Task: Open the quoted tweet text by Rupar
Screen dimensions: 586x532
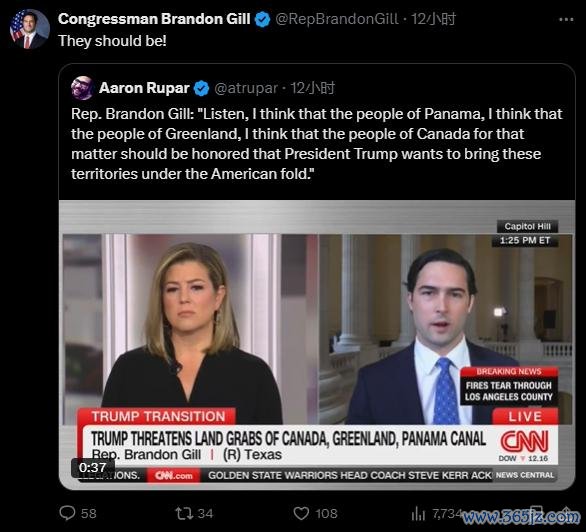Action: [x=317, y=144]
